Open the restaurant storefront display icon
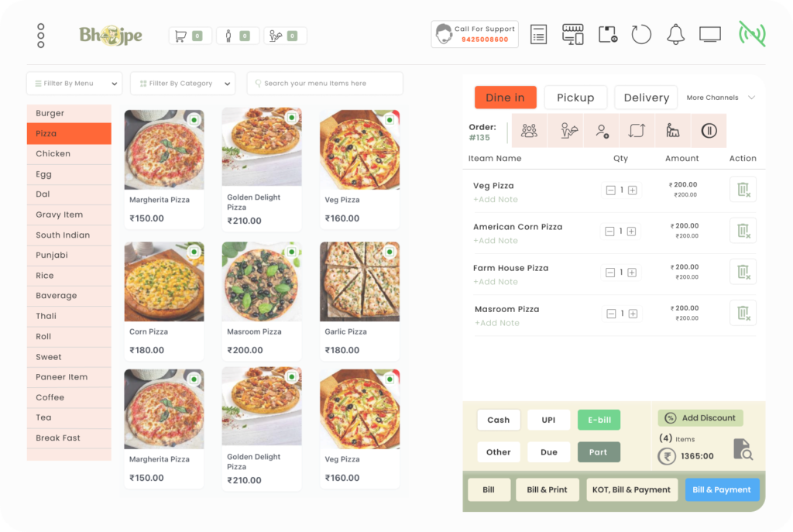The height and width of the screenshot is (532, 793). pyautogui.click(x=573, y=34)
